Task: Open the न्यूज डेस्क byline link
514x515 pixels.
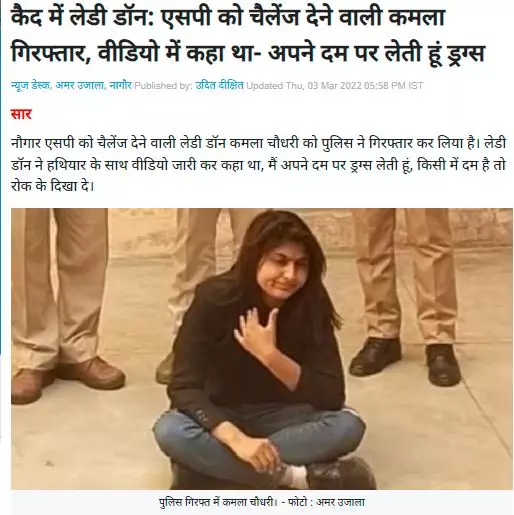Action: [30, 86]
